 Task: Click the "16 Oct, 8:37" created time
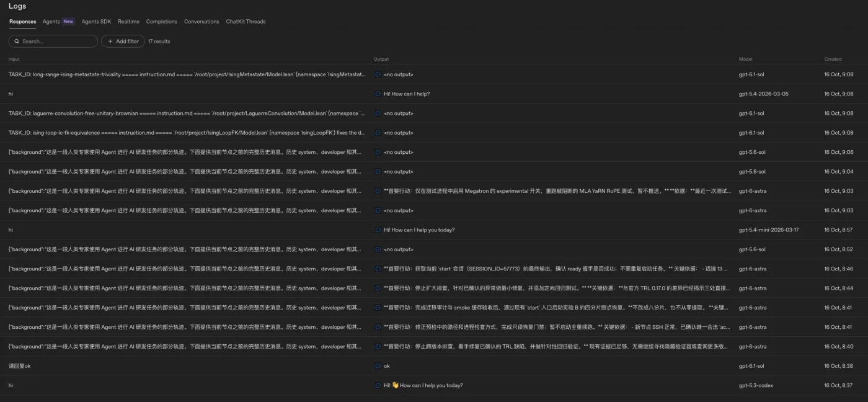[x=839, y=385]
